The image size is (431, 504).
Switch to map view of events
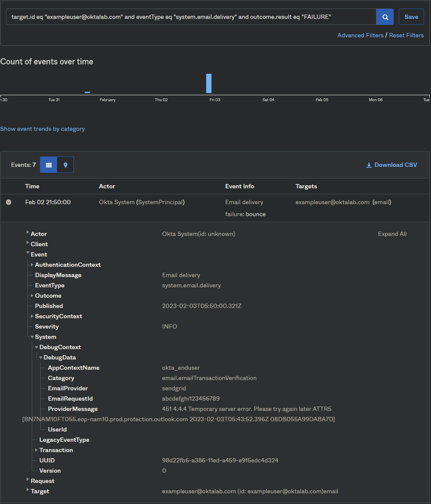tap(65, 165)
